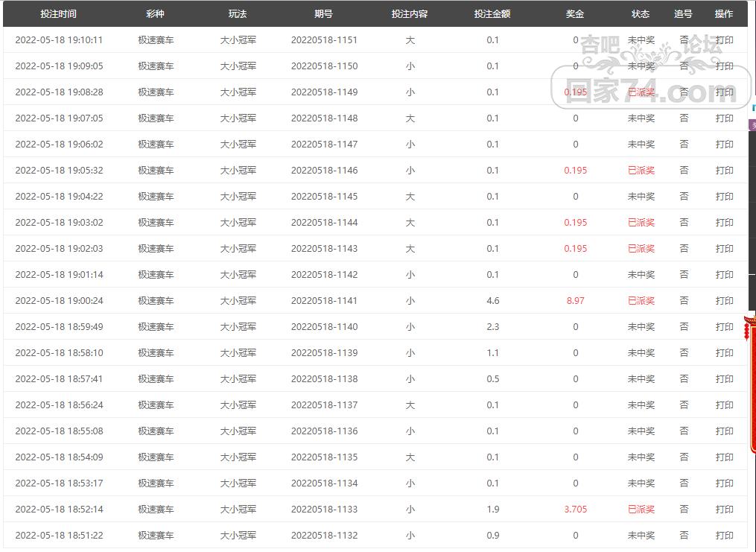Click the 玩法 column header

pos(238,14)
